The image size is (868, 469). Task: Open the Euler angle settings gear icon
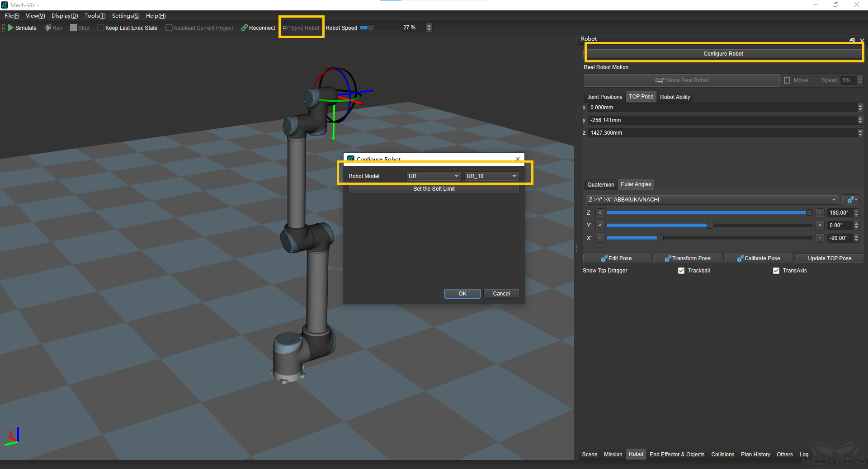[x=850, y=200]
